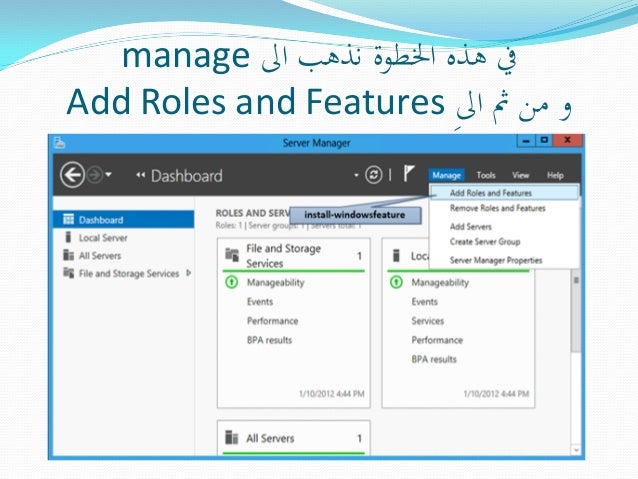
Task: Select Dashboard in the sidebar
Action: (x=124, y=220)
